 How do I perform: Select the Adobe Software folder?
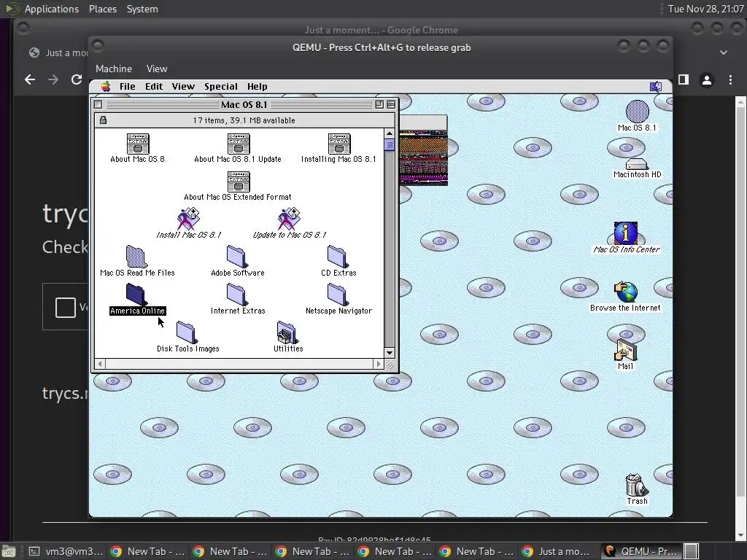(x=237, y=257)
